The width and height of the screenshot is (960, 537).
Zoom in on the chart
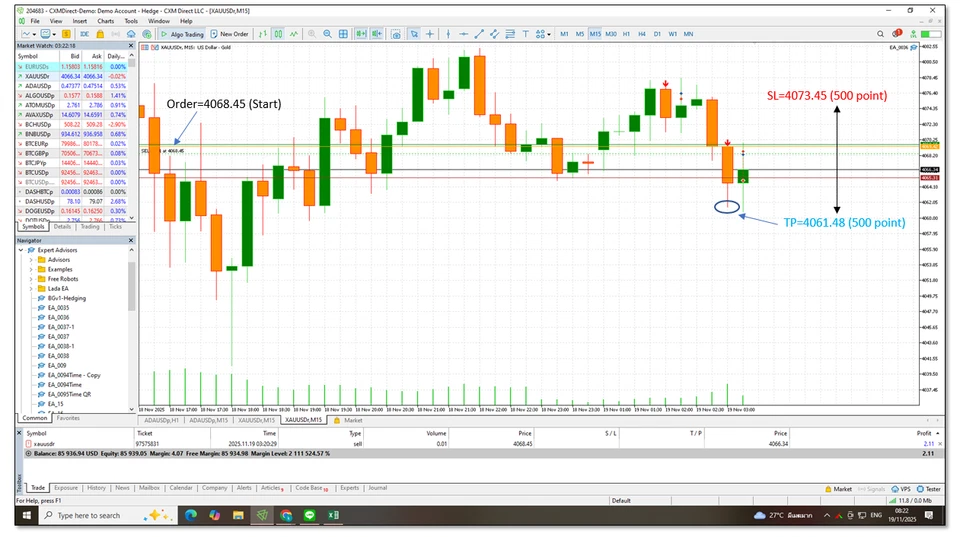pos(312,34)
